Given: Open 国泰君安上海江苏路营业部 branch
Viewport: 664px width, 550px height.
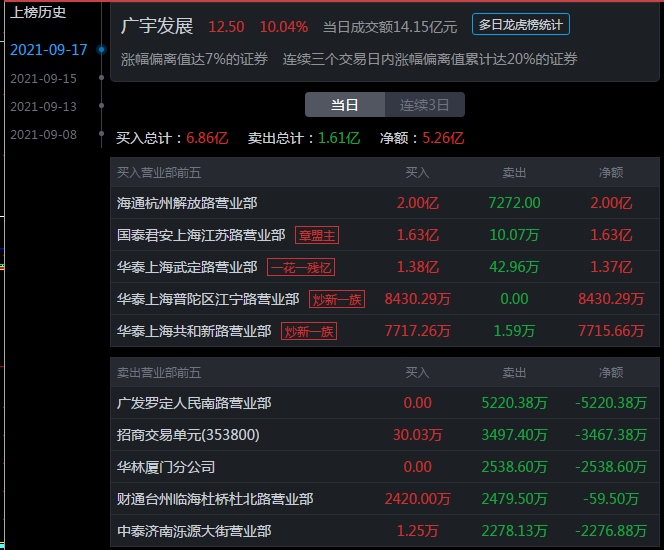Looking at the screenshot, I should tap(201, 235).
